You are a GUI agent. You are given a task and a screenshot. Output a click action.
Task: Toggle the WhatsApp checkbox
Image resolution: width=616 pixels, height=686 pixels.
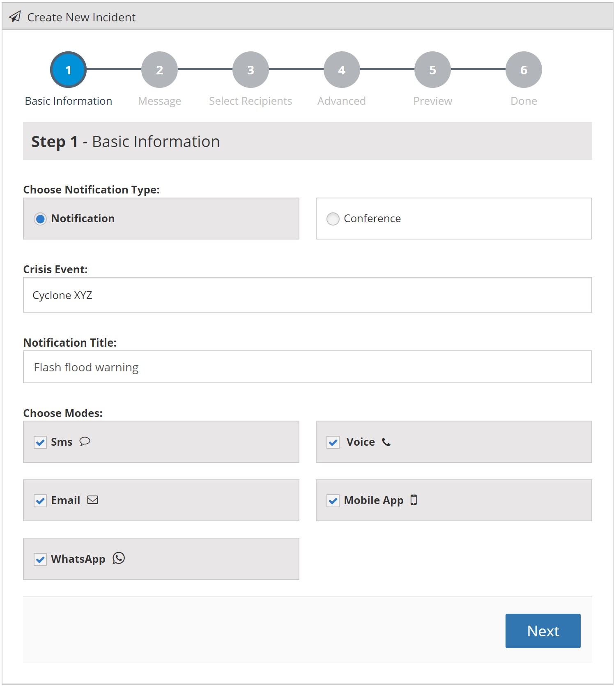pyautogui.click(x=40, y=559)
